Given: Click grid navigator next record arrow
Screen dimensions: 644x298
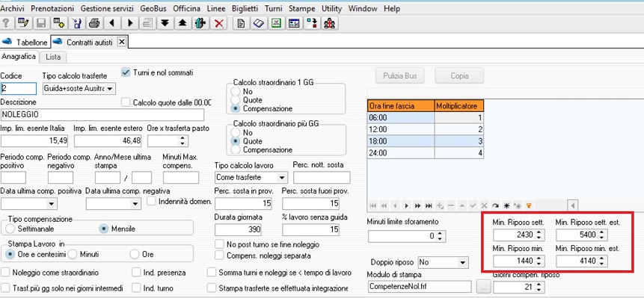Looking at the screenshot, I should coord(407,205).
